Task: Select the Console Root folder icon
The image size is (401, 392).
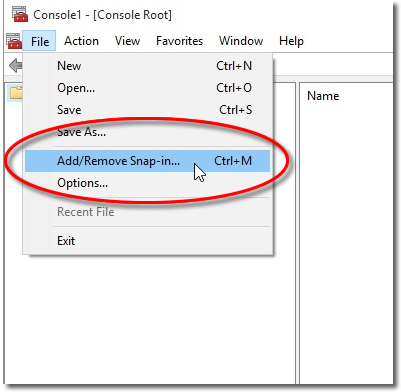Action: point(16,93)
